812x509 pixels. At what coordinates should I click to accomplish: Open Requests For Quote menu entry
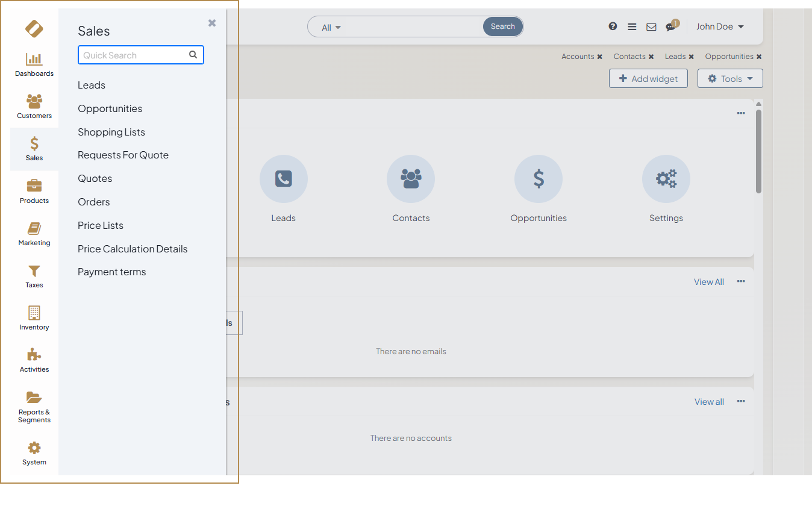pyautogui.click(x=123, y=155)
